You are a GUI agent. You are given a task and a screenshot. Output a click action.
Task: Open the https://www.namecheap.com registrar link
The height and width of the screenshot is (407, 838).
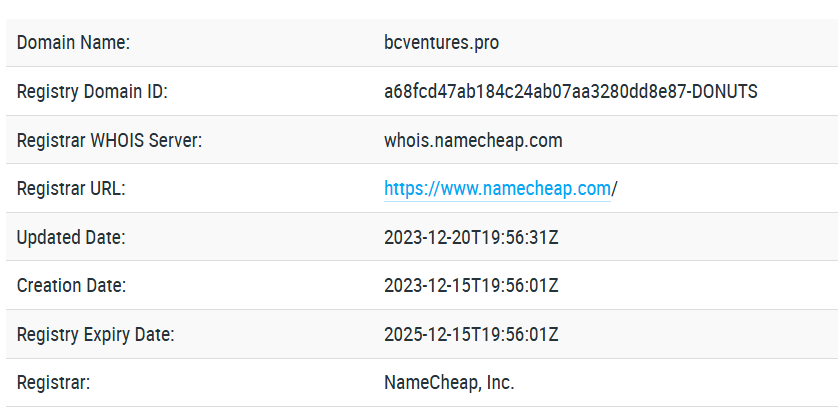click(x=497, y=189)
